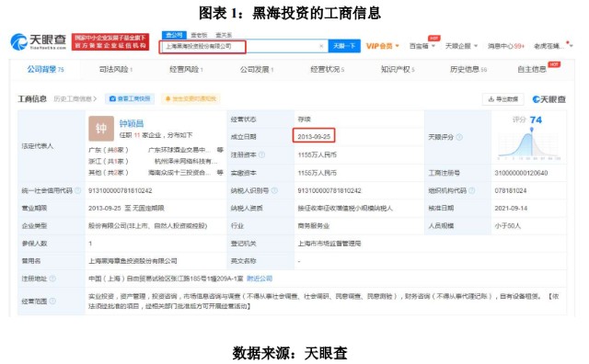Click the 海南众成十三投资合 company link
The height and width of the screenshot is (364, 589).
pyautogui.click(x=179, y=173)
